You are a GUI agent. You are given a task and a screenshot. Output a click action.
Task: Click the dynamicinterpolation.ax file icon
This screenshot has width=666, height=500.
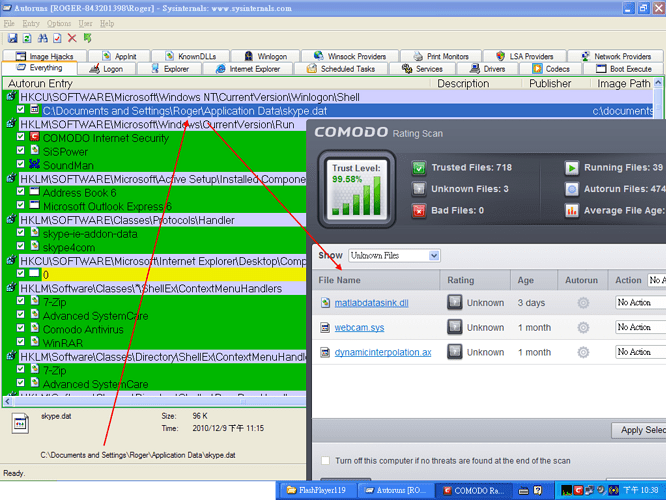point(325,352)
